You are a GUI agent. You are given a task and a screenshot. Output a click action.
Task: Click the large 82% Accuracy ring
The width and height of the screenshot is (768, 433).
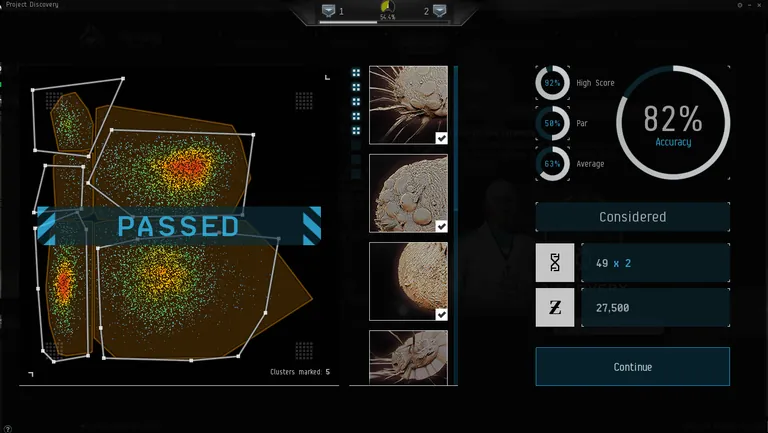tap(673, 122)
